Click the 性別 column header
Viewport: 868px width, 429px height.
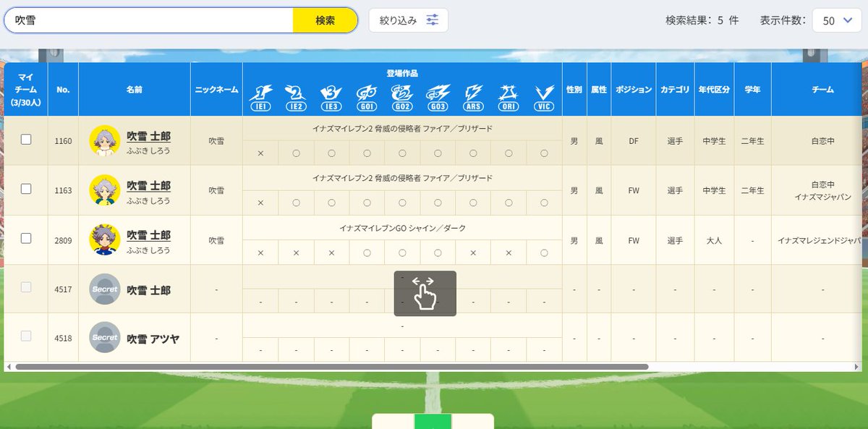tap(574, 90)
